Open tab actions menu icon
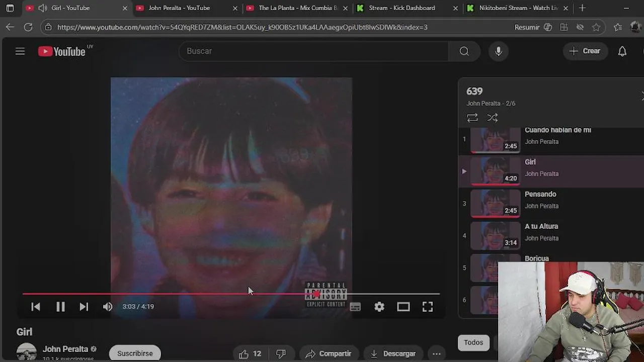Screen dimensions: 644x362 [10, 8]
